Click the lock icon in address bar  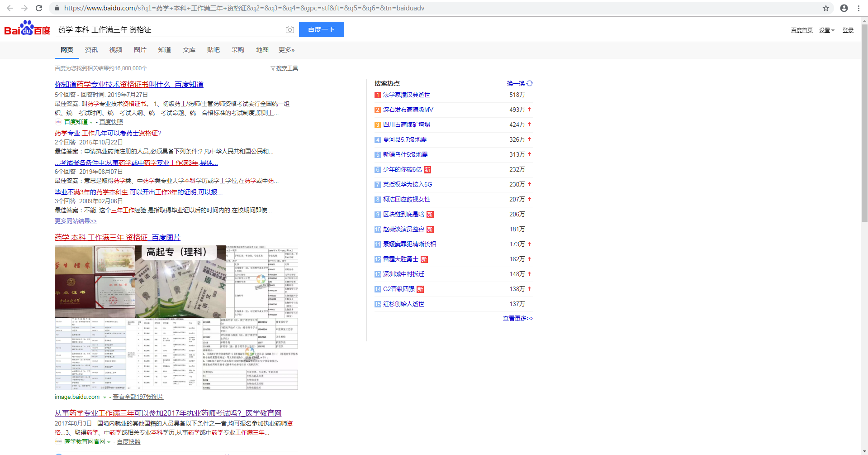coord(57,8)
